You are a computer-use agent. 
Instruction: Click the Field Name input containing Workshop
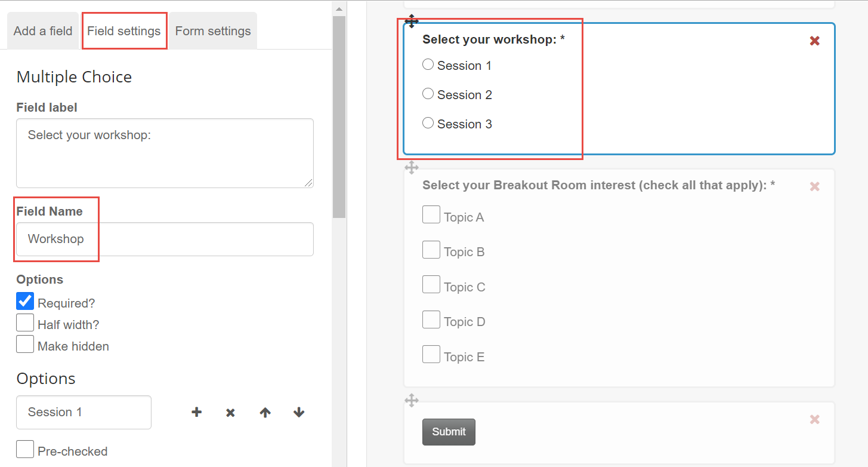(165, 239)
